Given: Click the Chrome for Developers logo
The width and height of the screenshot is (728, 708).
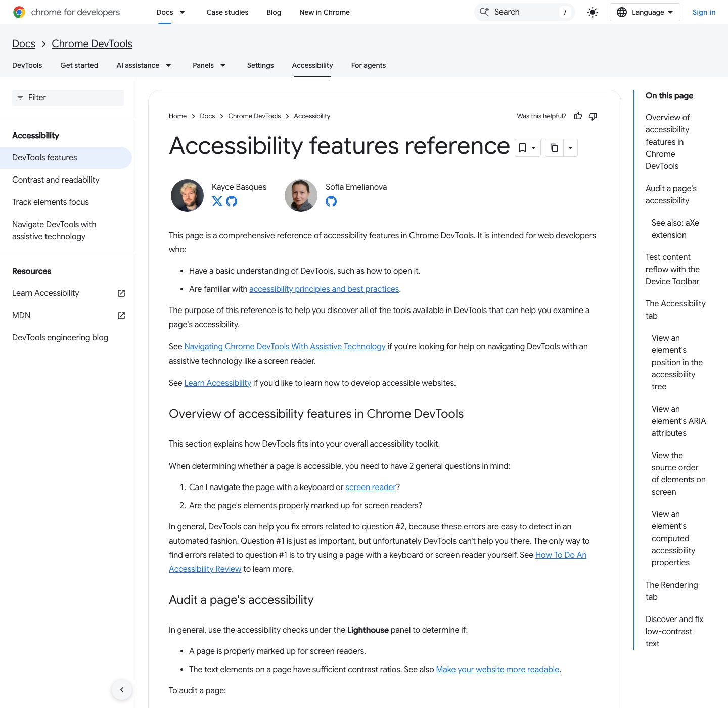Looking at the screenshot, I should pos(66,12).
